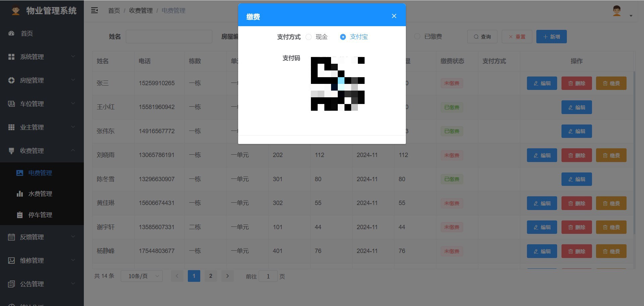The height and width of the screenshot is (306, 644).
Task: Click phone number 13065786191
Action: click(x=157, y=155)
